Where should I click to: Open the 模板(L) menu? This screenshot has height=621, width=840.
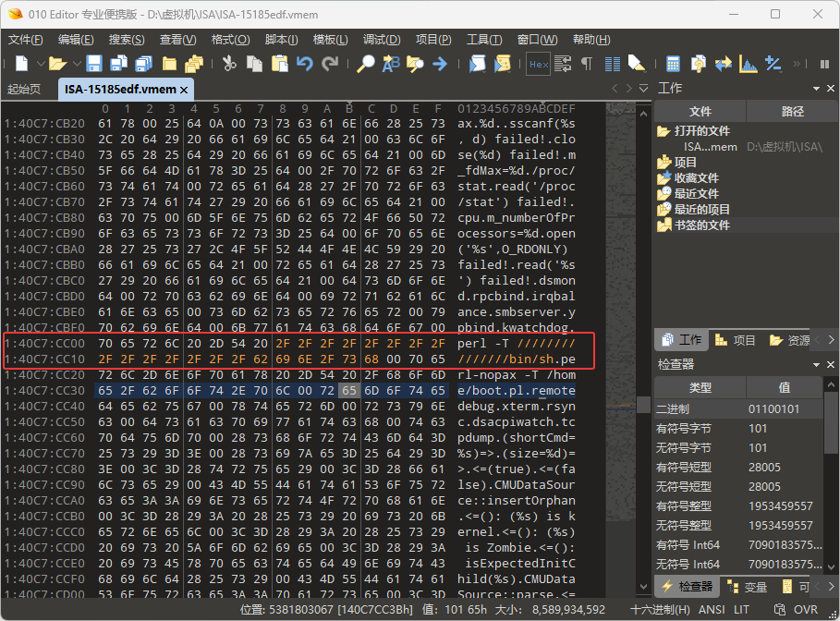pos(330,40)
